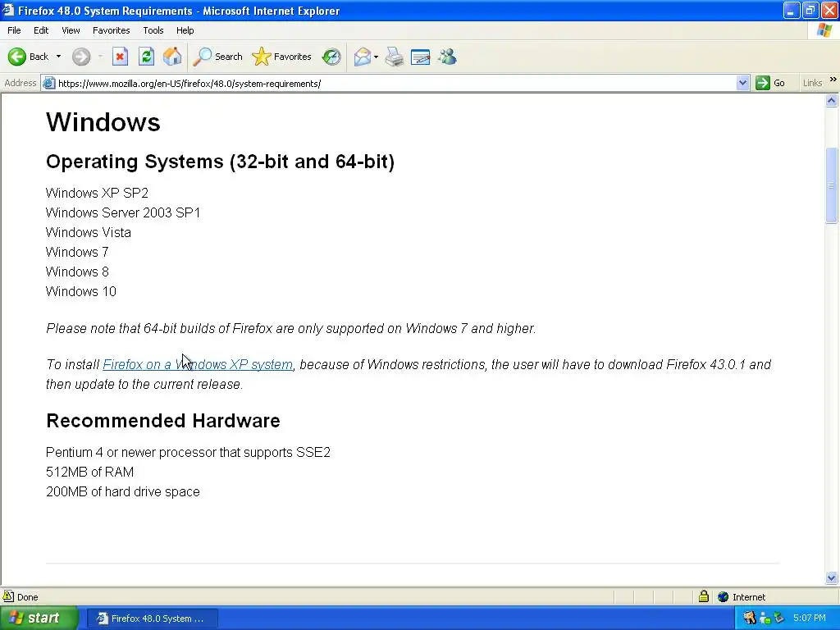Click the padlock security icon in status bar
The height and width of the screenshot is (630, 840).
pos(703,596)
